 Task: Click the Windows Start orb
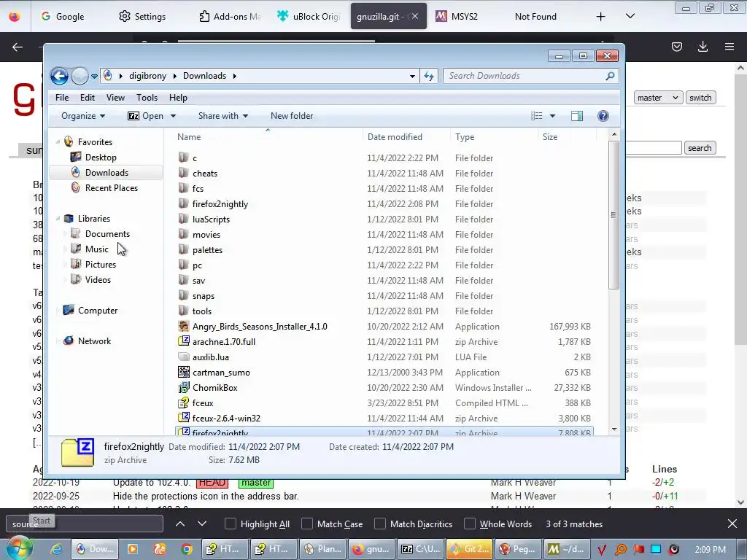[x=19, y=548]
